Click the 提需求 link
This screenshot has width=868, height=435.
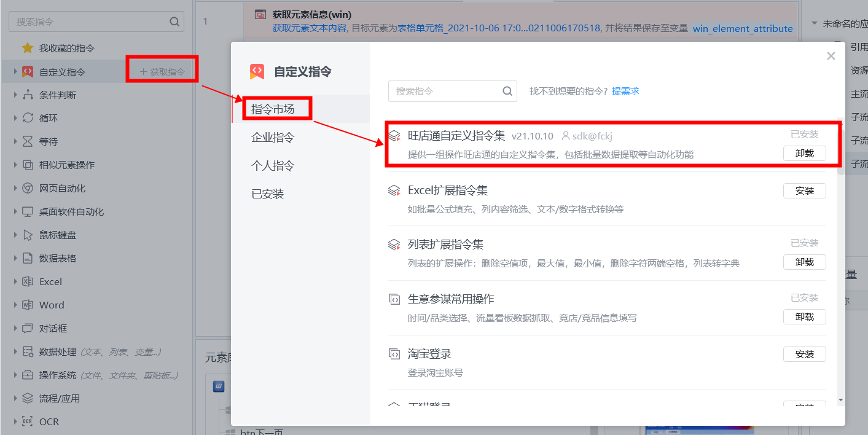625,91
